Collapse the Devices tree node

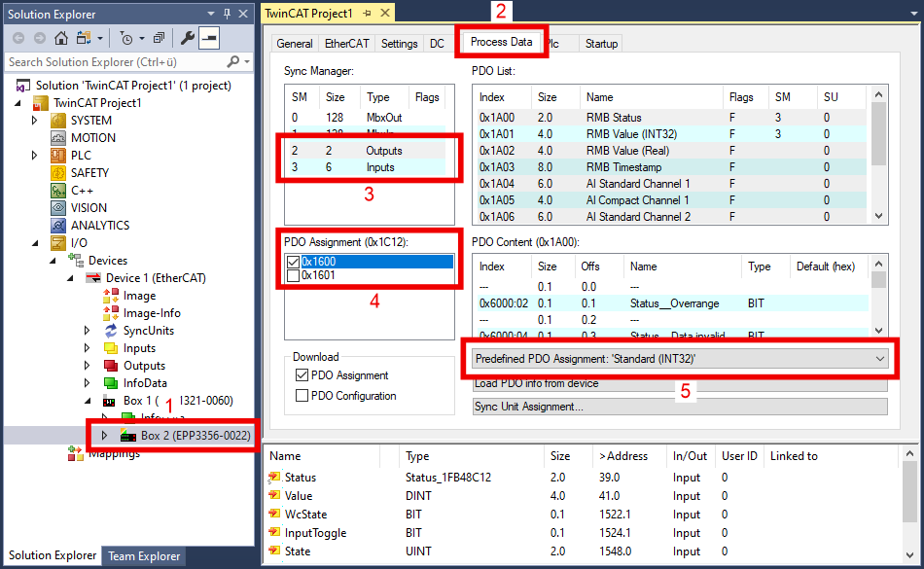pos(53,261)
